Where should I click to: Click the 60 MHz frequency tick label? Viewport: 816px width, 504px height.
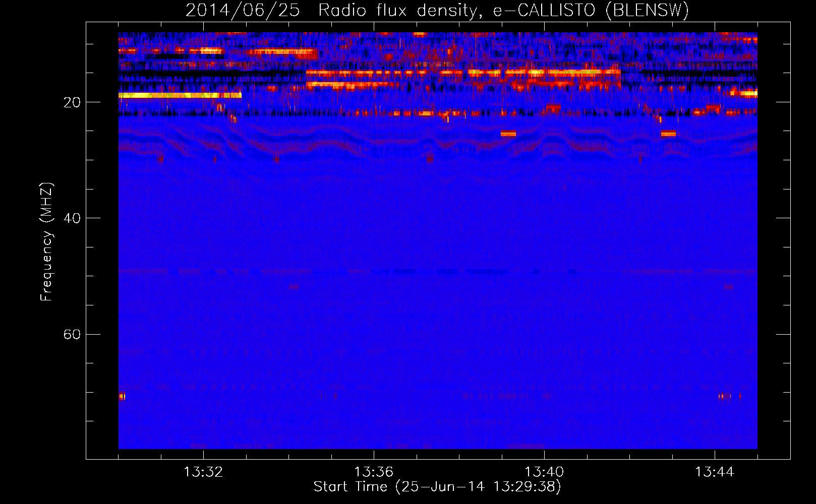point(72,334)
